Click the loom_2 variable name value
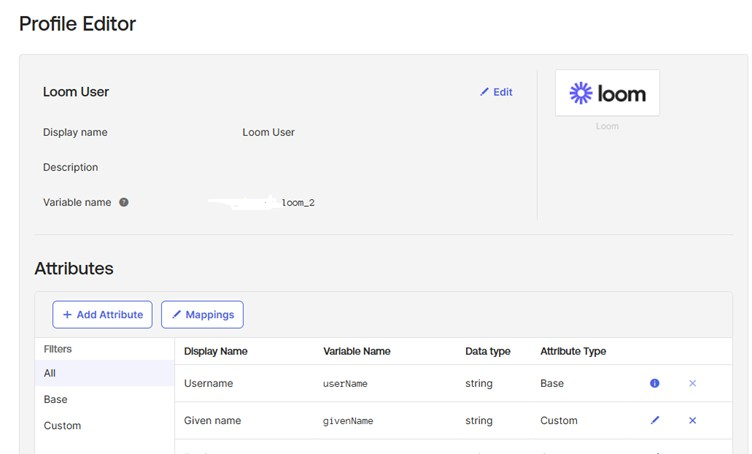Viewport: 752px width, 454px height. (298, 202)
